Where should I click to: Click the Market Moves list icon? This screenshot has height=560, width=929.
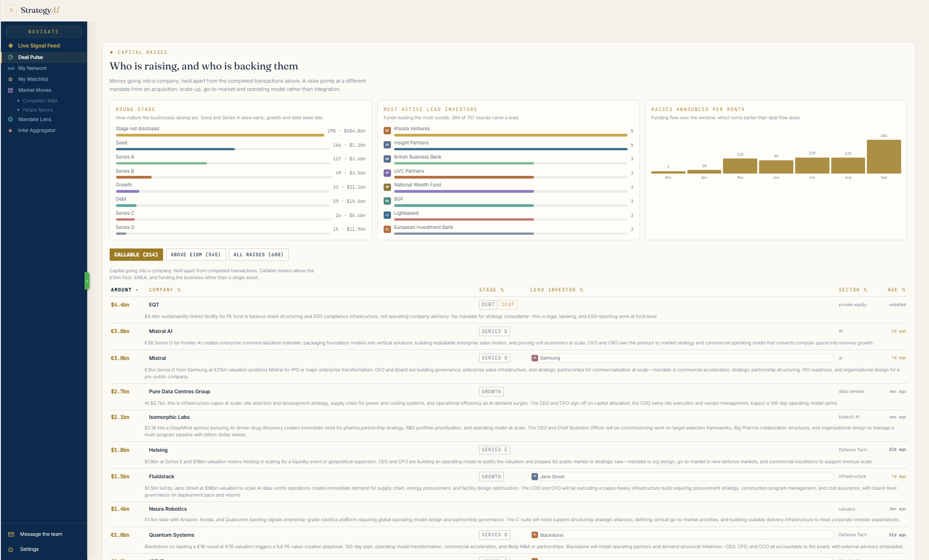click(x=11, y=90)
